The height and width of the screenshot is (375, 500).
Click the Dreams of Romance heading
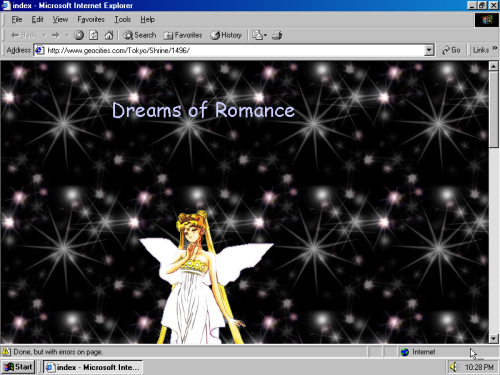(x=203, y=110)
